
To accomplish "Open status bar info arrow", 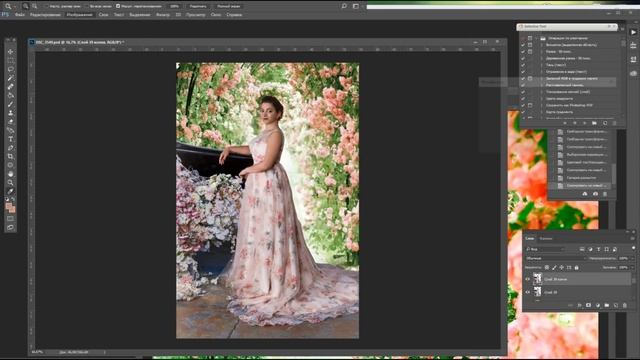I will click(x=104, y=352).
